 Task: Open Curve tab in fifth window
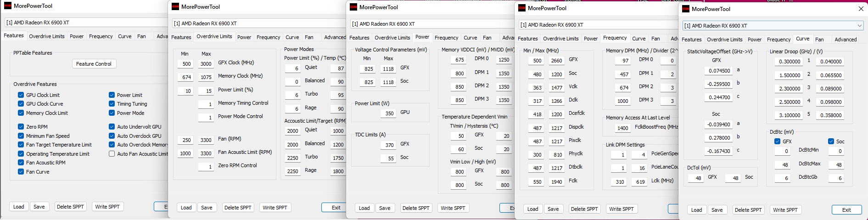[x=803, y=39]
